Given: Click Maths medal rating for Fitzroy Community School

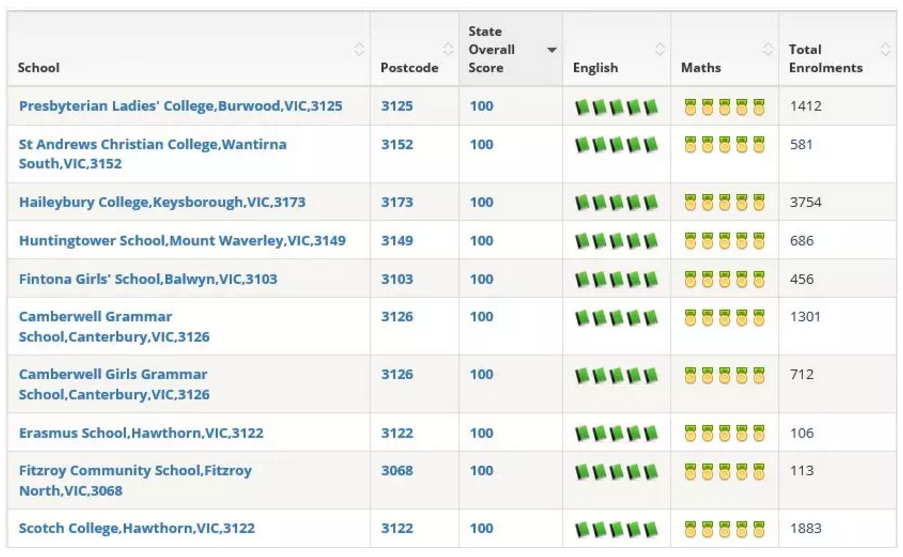Looking at the screenshot, I should click(724, 472).
